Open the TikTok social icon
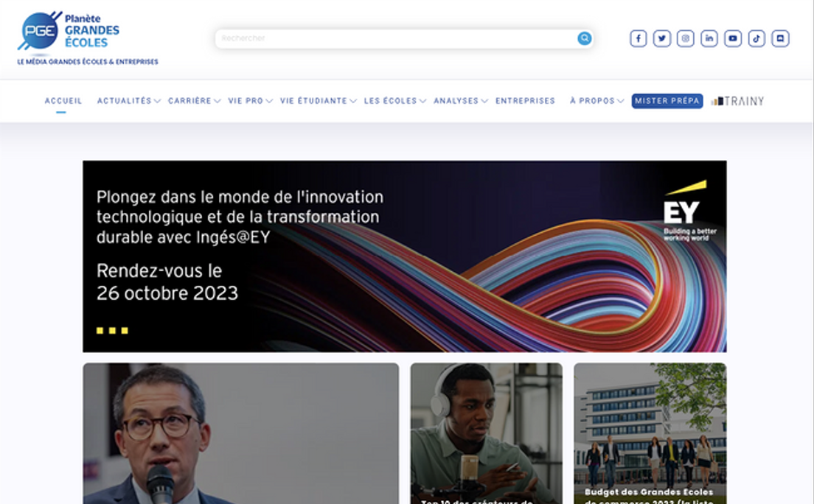The width and height of the screenshot is (814, 504). click(756, 38)
